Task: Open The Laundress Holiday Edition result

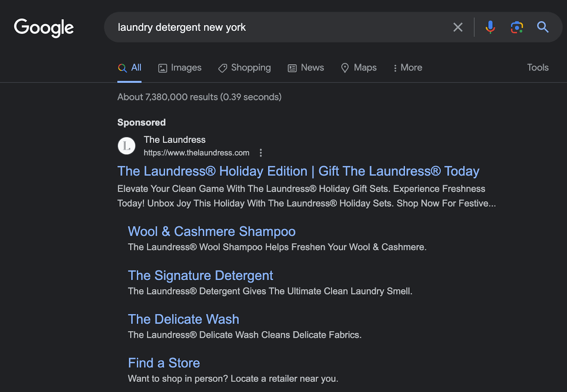Action: tap(298, 171)
